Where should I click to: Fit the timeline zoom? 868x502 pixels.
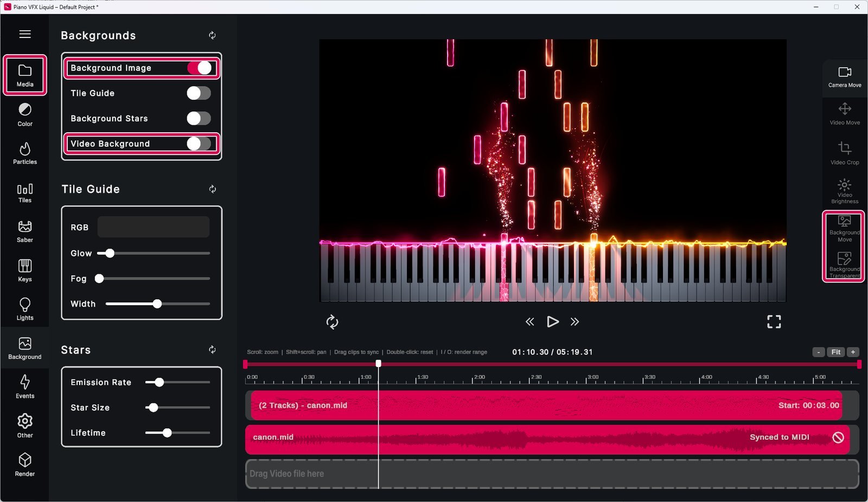coord(836,352)
